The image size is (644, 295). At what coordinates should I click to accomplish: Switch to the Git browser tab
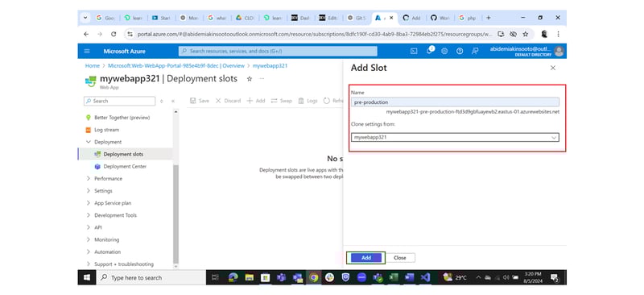[x=357, y=18]
